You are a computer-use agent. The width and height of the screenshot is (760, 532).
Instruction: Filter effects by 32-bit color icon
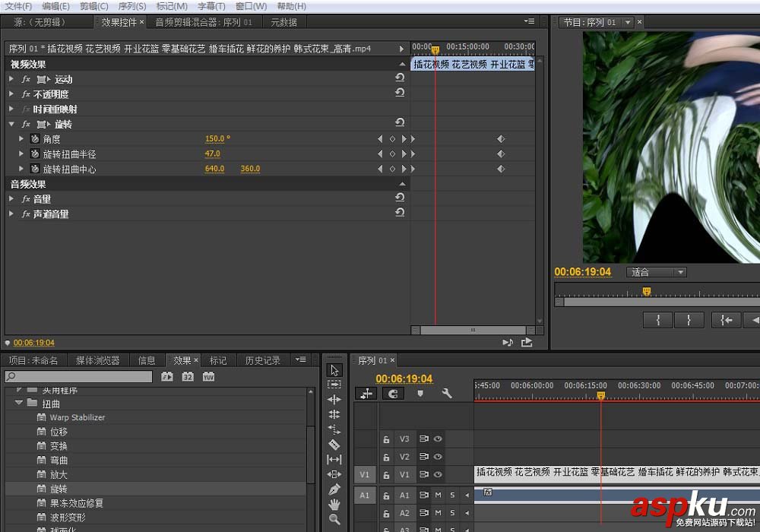click(188, 376)
